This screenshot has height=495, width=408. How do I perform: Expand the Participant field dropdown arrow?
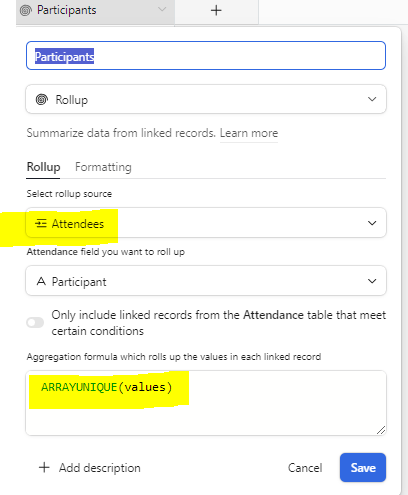tap(372, 281)
